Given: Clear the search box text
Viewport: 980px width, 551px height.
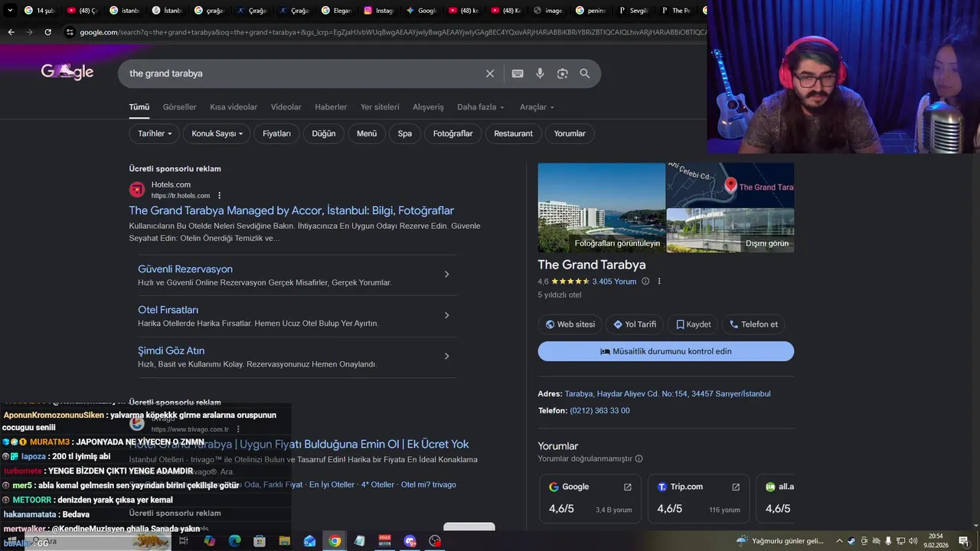Looking at the screenshot, I should [x=490, y=73].
